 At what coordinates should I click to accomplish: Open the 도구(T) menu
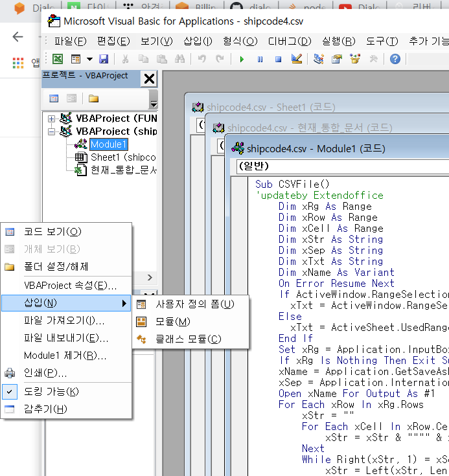382,41
